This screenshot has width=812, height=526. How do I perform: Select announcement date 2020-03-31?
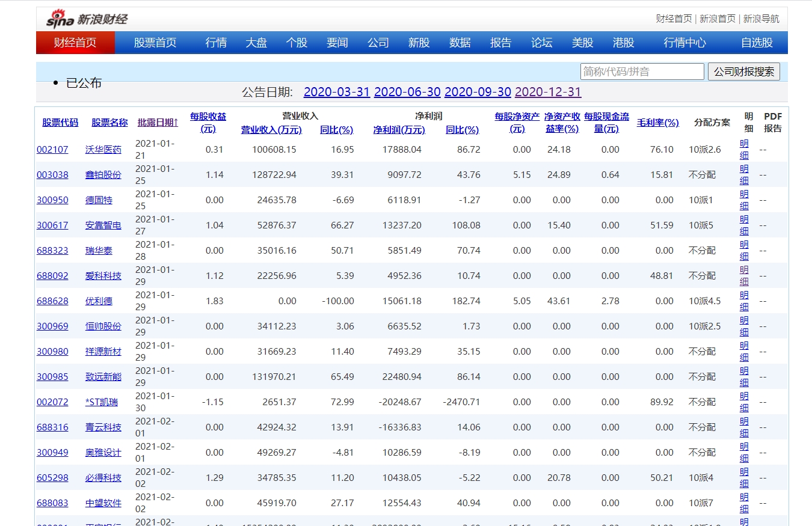coord(336,92)
